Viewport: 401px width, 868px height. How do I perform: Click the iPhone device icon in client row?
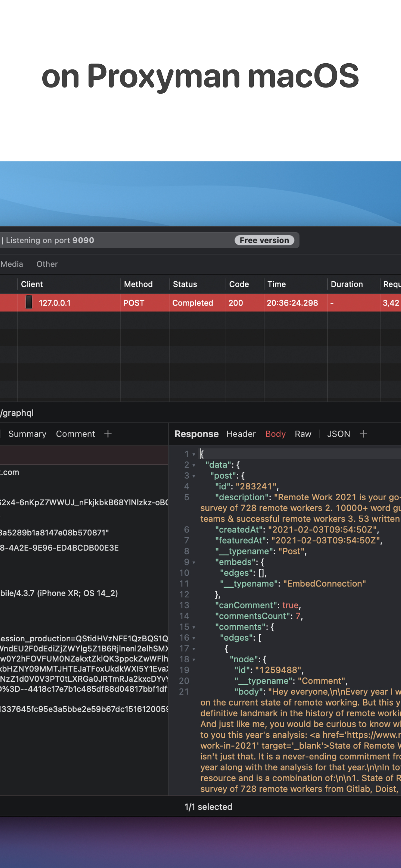[x=29, y=302]
